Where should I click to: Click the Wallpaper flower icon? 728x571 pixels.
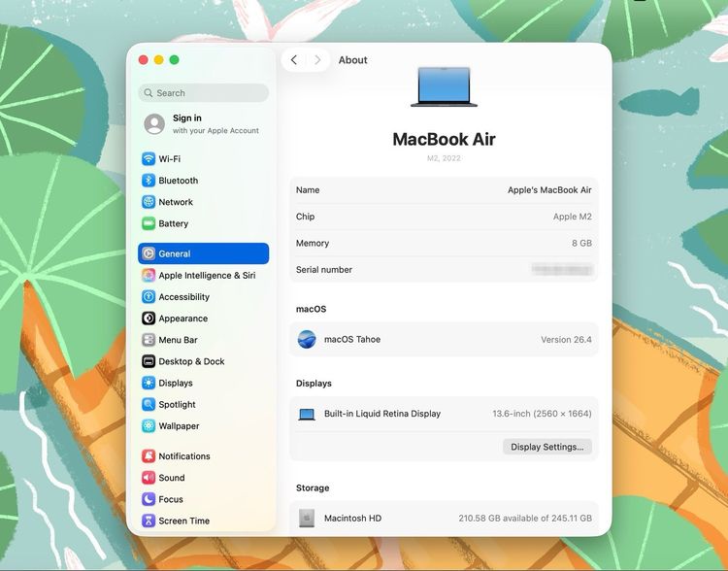[x=149, y=425]
